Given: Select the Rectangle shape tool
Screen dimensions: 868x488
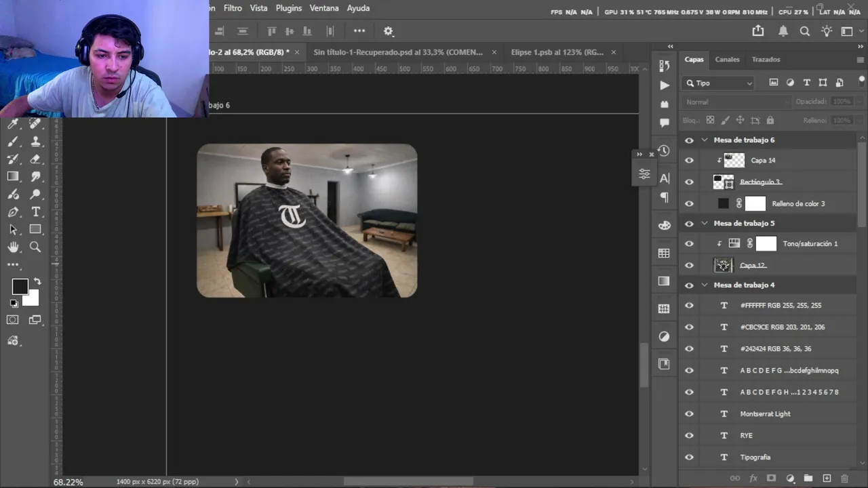Looking at the screenshot, I should [35, 230].
